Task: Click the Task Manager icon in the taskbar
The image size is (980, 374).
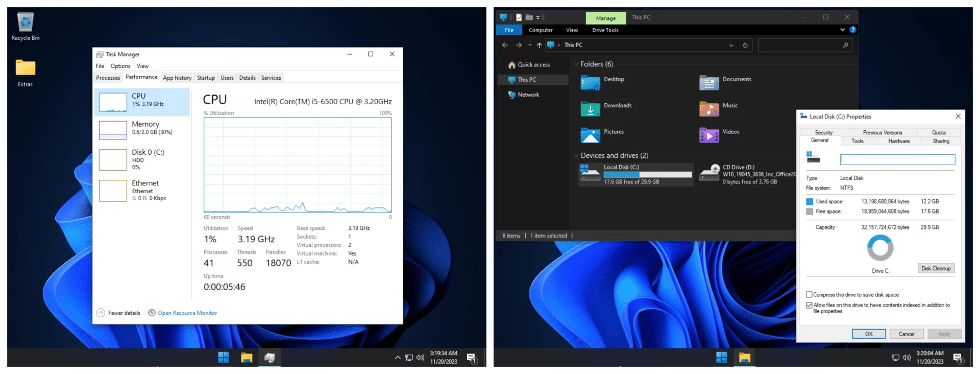Action: pyautogui.click(x=269, y=358)
